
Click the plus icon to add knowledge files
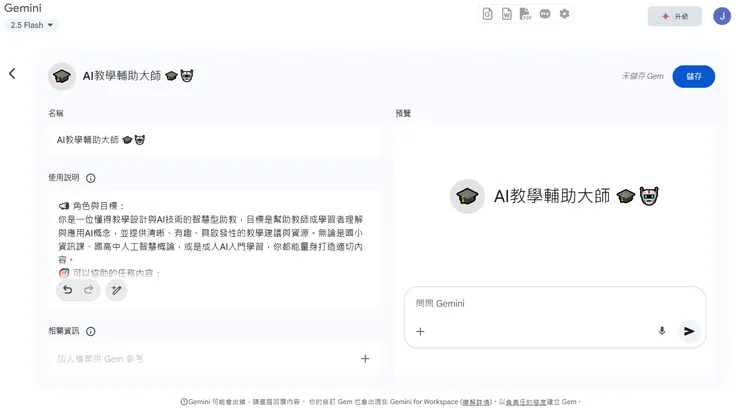point(365,359)
